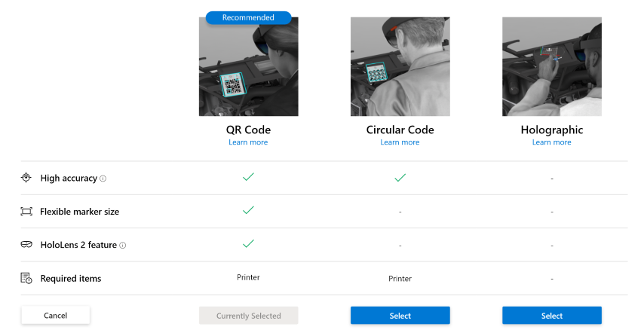
Task: Click the QR Code high accuracy checkmark
Action: point(248,177)
